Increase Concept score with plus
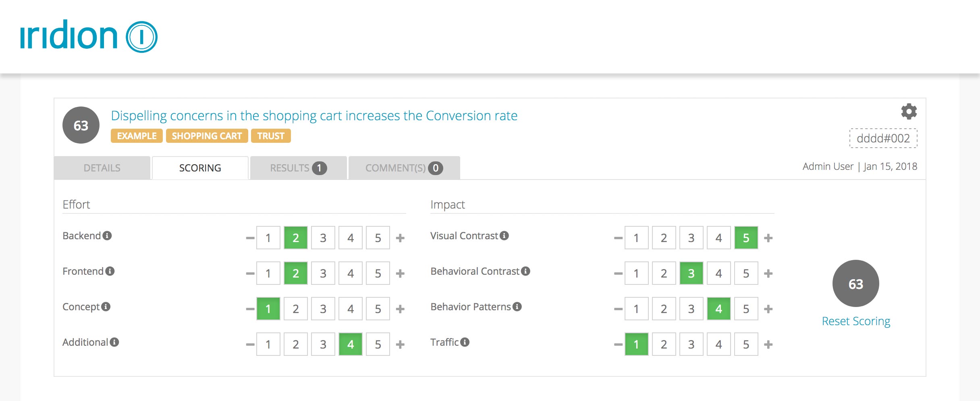The image size is (980, 401). point(400,309)
